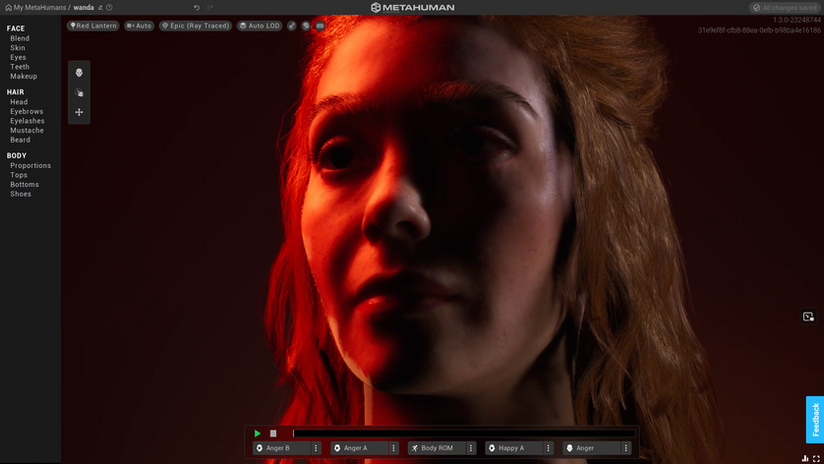Stop the animation with the stop button
Viewport: 824px width, 464px height.
273,434
